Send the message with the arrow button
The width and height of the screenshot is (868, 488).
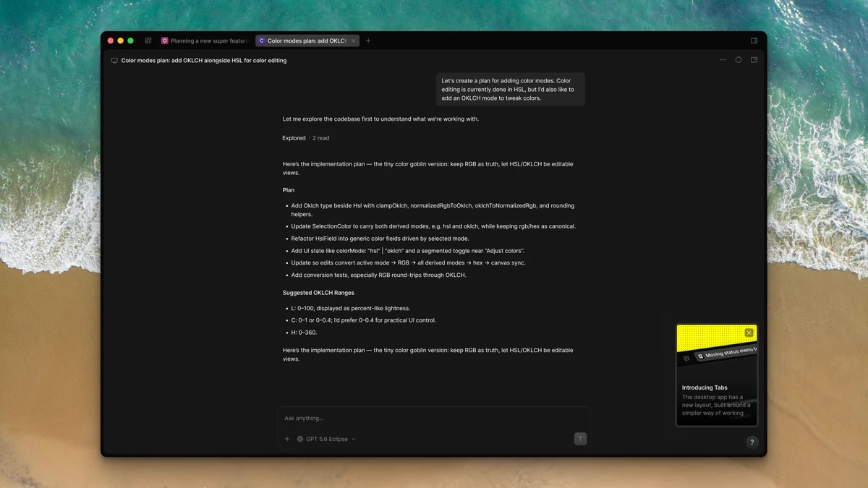[x=580, y=439]
